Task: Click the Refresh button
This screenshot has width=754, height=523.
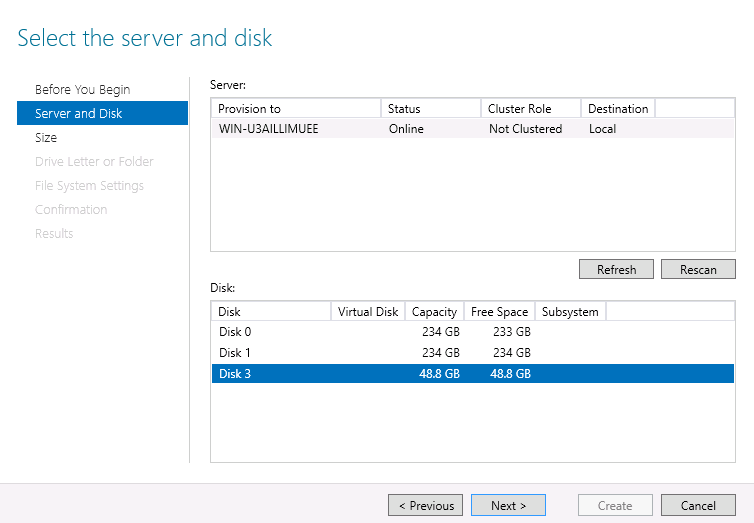Action: [x=616, y=269]
